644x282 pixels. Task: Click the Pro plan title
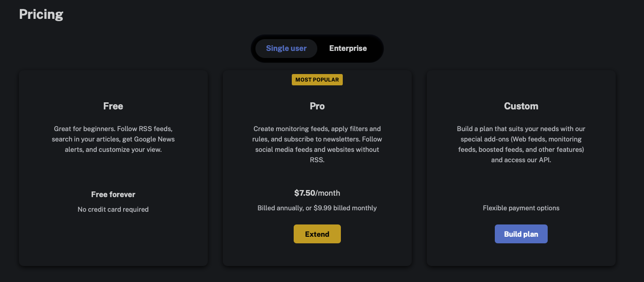(x=317, y=106)
